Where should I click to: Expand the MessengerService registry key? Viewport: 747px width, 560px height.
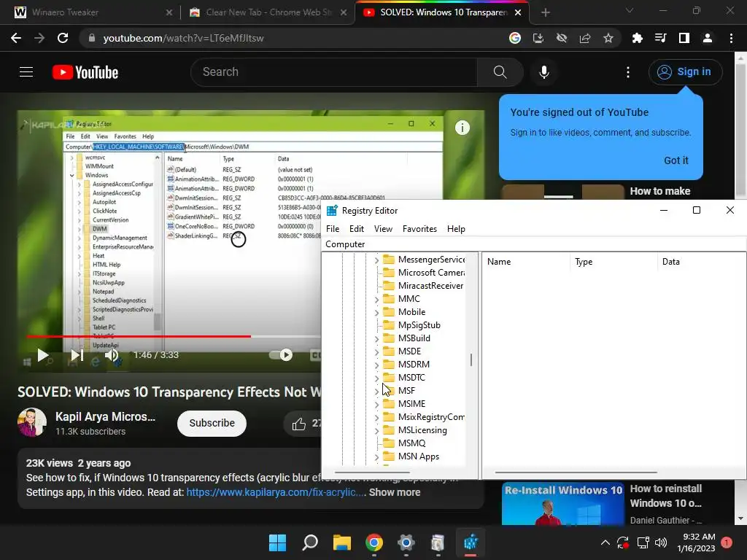click(376, 260)
